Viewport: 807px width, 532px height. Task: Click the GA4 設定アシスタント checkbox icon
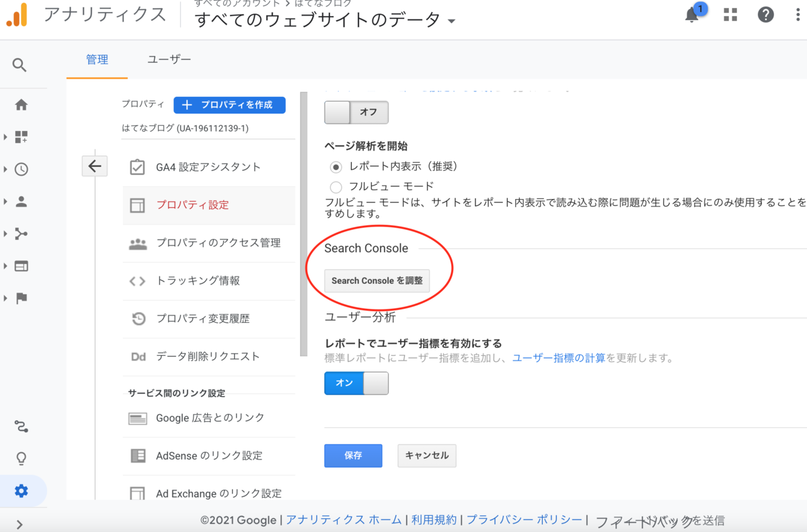click(x=137, y=167)
